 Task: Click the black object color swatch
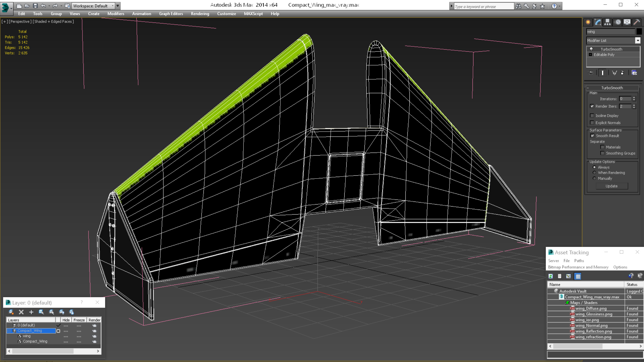(x=639, y=32)
